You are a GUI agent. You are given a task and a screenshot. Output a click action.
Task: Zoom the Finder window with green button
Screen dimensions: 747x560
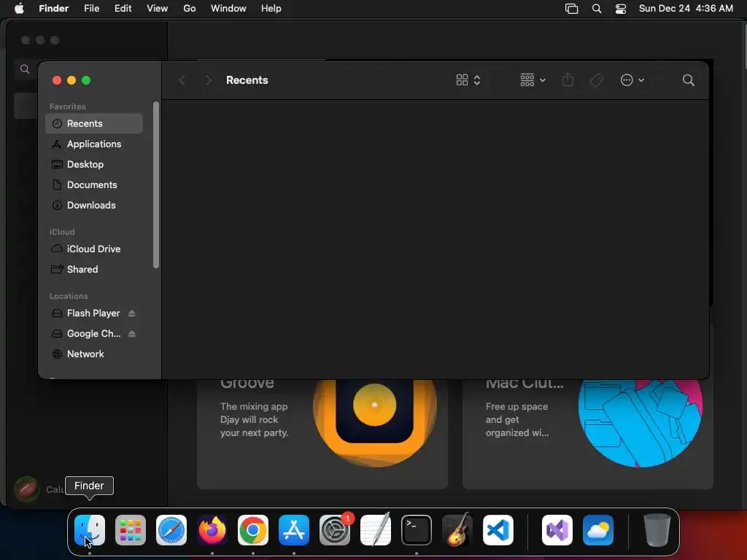(x=86, y=80)
